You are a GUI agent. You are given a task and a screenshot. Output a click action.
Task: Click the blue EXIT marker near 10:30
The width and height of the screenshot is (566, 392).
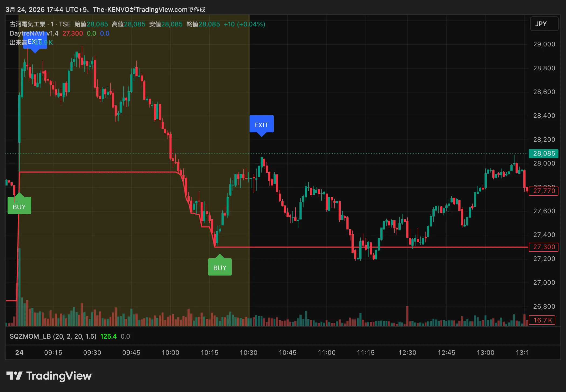point(261,125)
